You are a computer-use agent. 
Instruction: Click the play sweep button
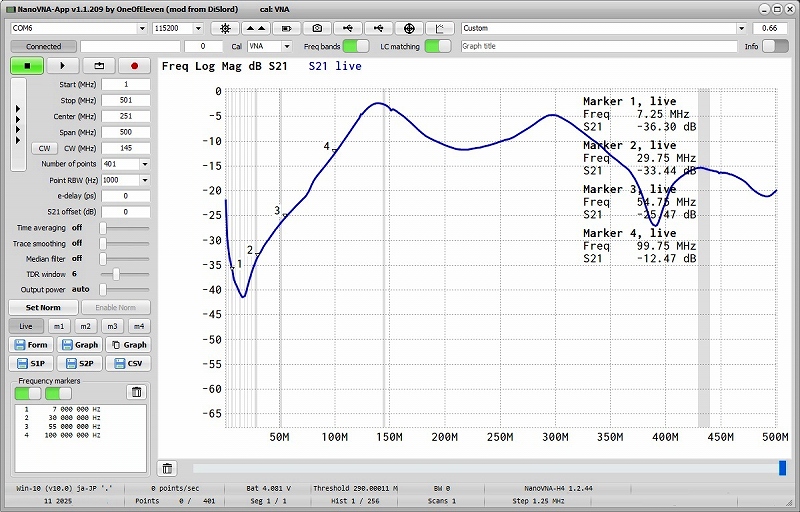62,66
